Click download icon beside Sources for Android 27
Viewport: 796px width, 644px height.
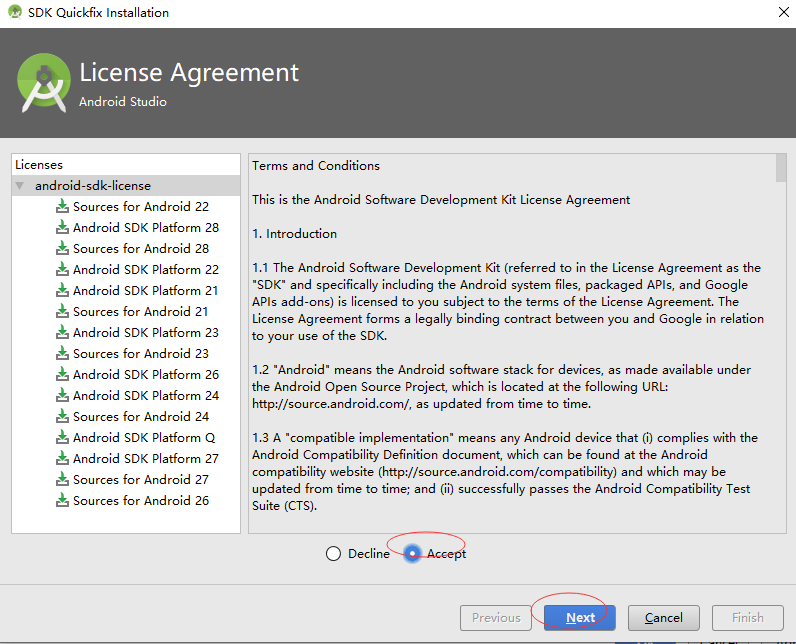pyautogui.click(x=62, y=480)
